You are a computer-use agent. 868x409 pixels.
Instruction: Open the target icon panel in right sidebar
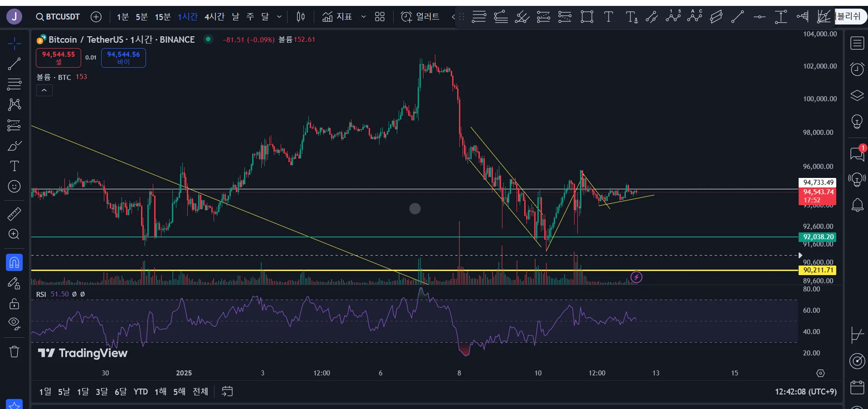[857, 361]
